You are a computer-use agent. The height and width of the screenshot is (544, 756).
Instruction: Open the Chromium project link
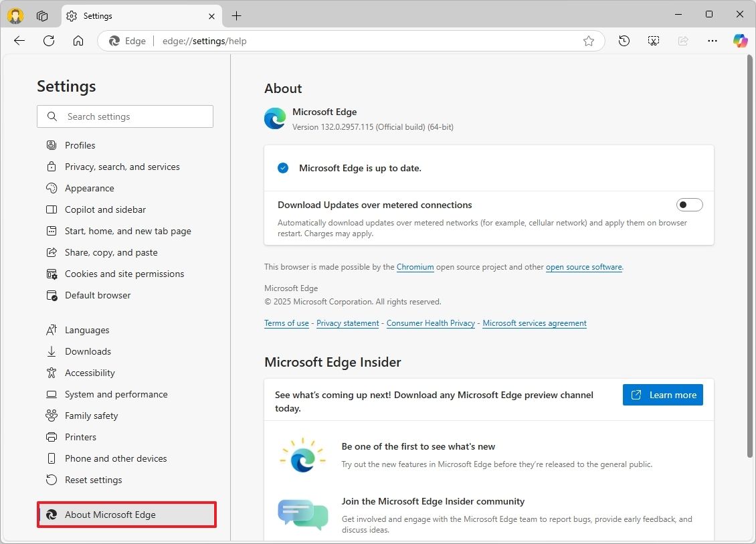click(415, 266)
